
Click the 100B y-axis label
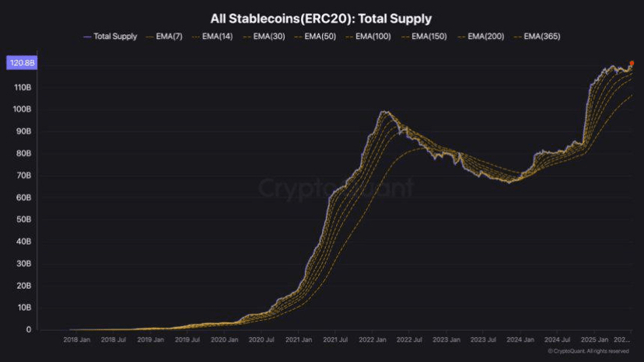(21, 110)
